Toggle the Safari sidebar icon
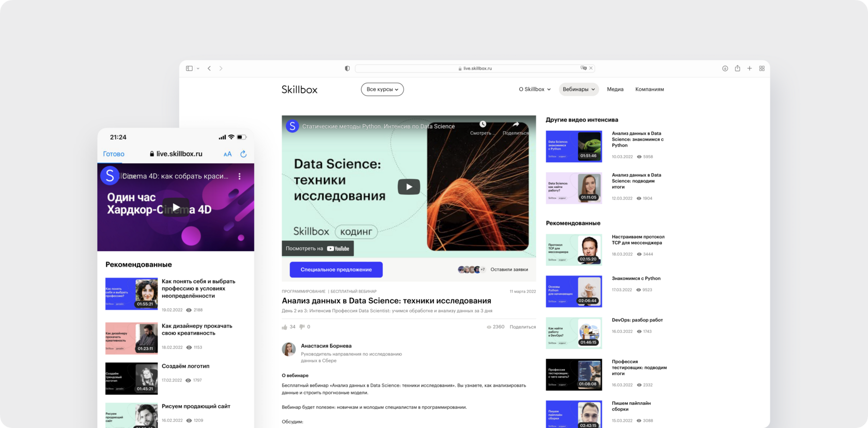This screenshot has height=428, width=868. (x=189, y=68)
